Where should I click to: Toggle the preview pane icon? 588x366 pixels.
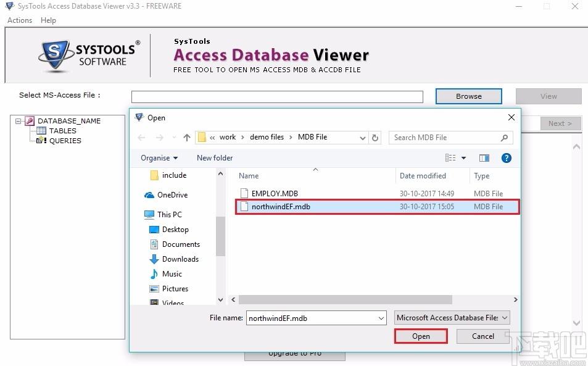tap(484, 158)
